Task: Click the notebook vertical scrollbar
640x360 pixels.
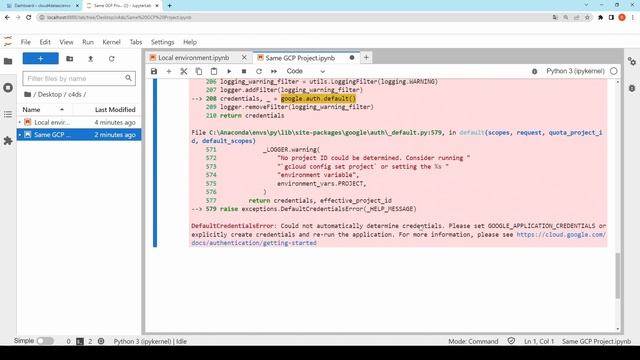Action: coord(618,276)
